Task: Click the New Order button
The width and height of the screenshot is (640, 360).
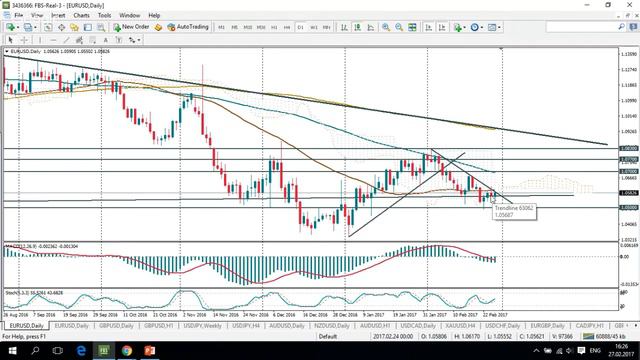Action: (131, 27)
